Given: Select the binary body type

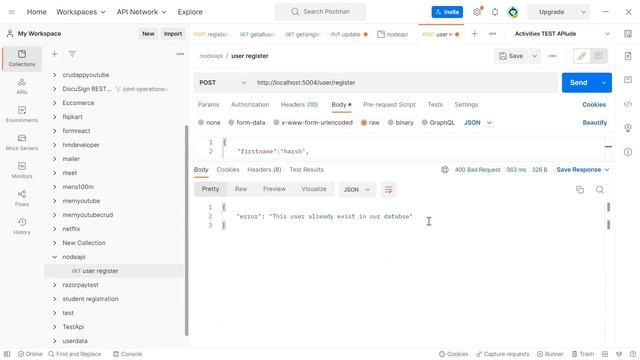Looking at the screenshot, I should [x=400, y=122].
